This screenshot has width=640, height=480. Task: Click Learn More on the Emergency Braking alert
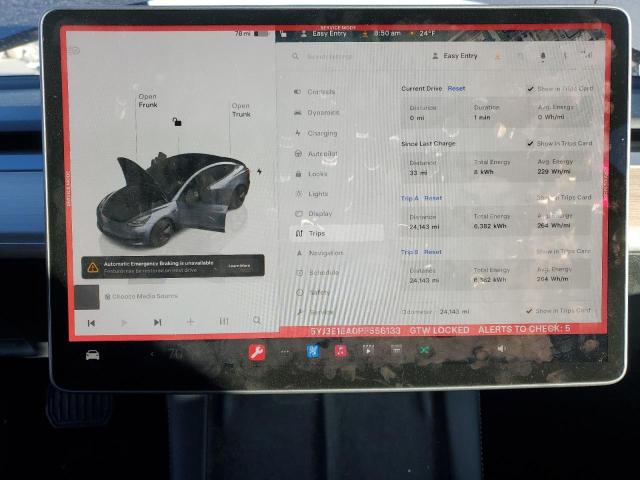coord(240,266)
